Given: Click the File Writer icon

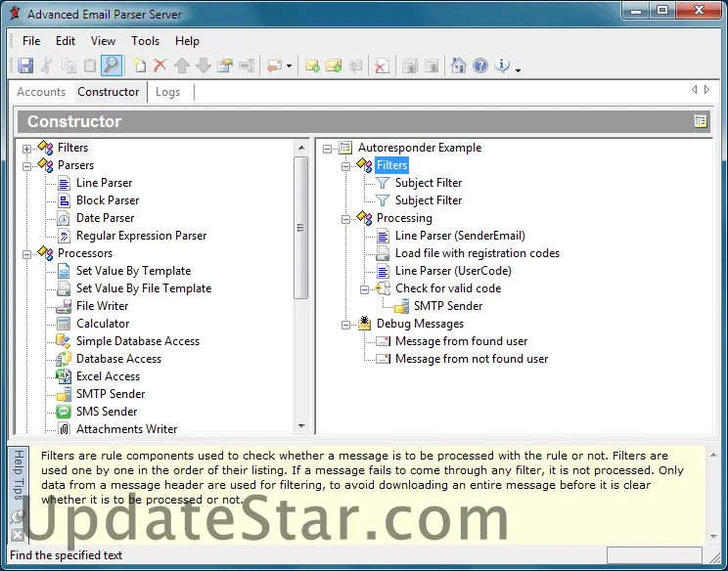Looking at the screenshot, I should click(x=64, y=306).
